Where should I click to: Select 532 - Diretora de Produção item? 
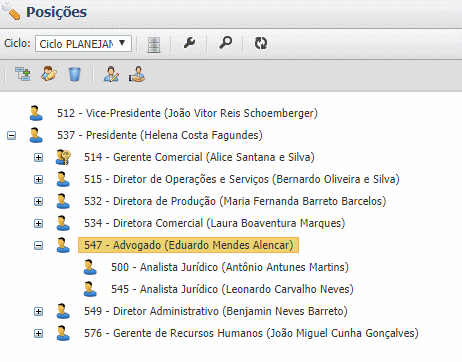tap(235, 201)
